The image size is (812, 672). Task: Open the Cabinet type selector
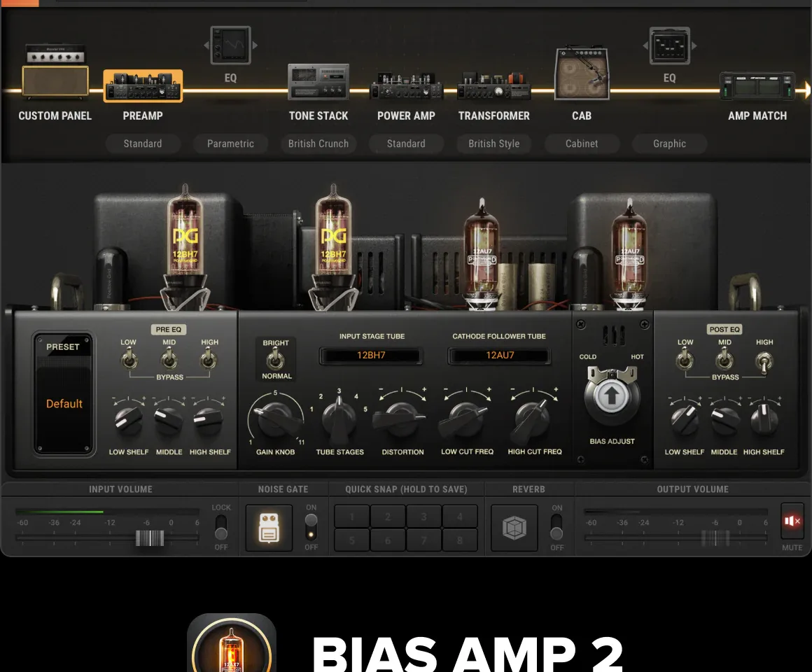coord(582,143)
